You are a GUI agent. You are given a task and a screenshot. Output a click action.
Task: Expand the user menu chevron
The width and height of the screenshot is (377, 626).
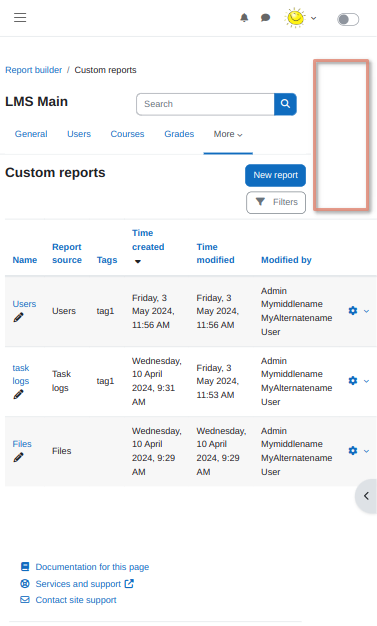314,18
